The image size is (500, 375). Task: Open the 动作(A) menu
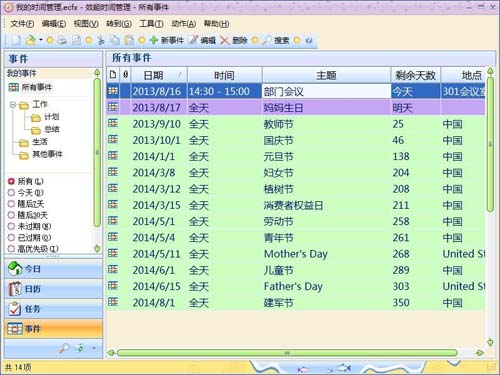point(184,24)
